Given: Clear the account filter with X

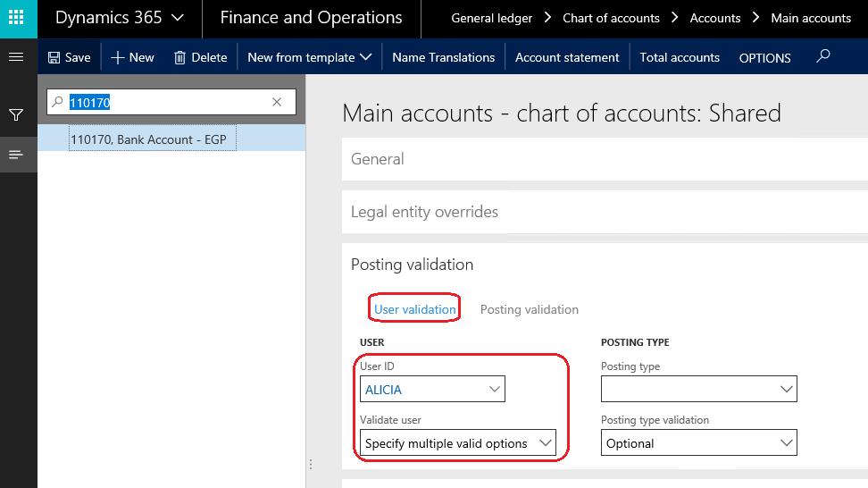Looking at the screenshot, I should click(x=277, y=102).
